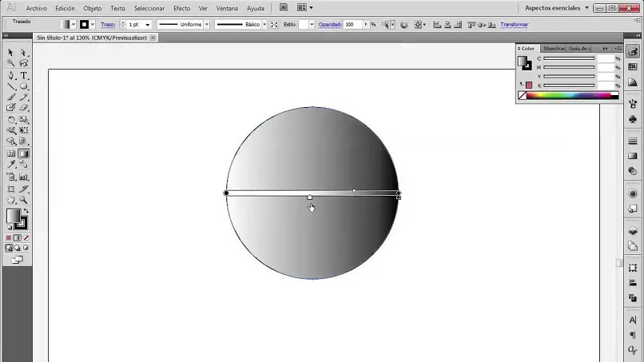Open fill color dropdown in control bar

(x=73, y=25)
